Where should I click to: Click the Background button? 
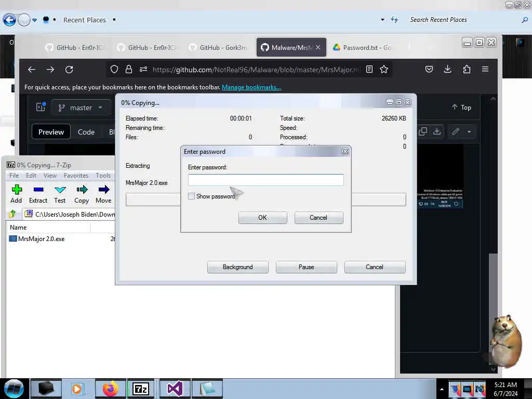pos(238,267)
